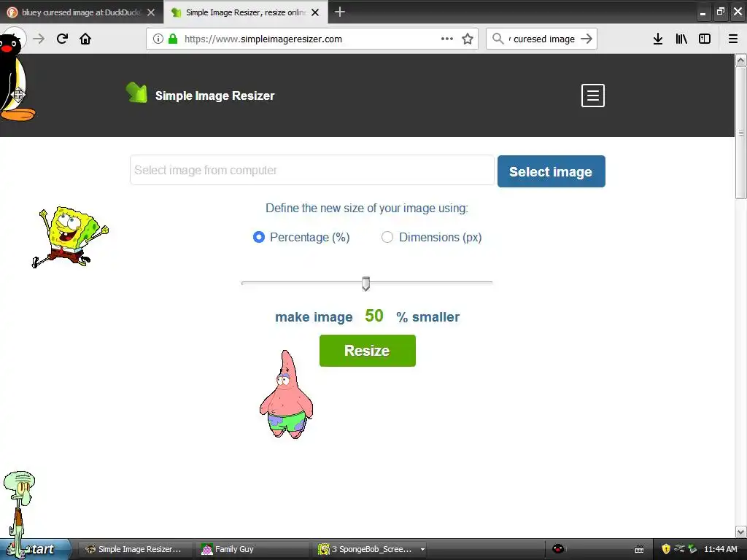Image resolution: width=747 pixels, height=560 pixels.
Task: Show site information icon
Action: tap(158, 39)
